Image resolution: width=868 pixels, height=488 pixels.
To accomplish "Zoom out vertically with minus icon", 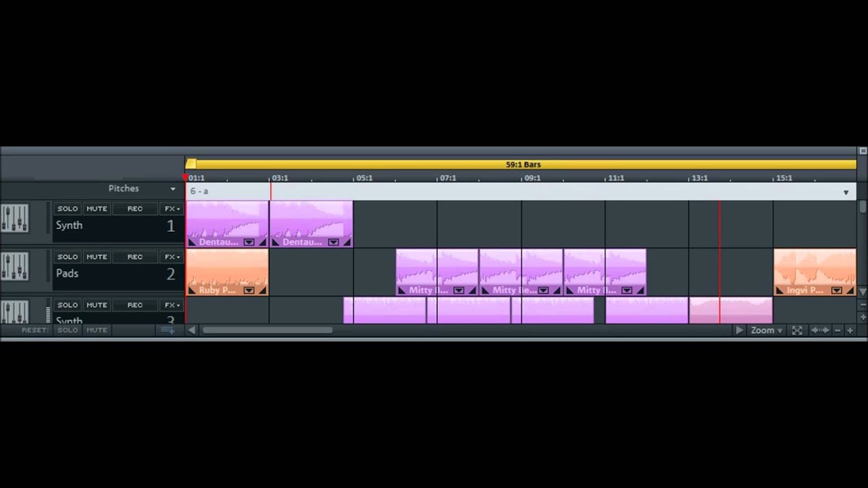I will coord(863,305).
